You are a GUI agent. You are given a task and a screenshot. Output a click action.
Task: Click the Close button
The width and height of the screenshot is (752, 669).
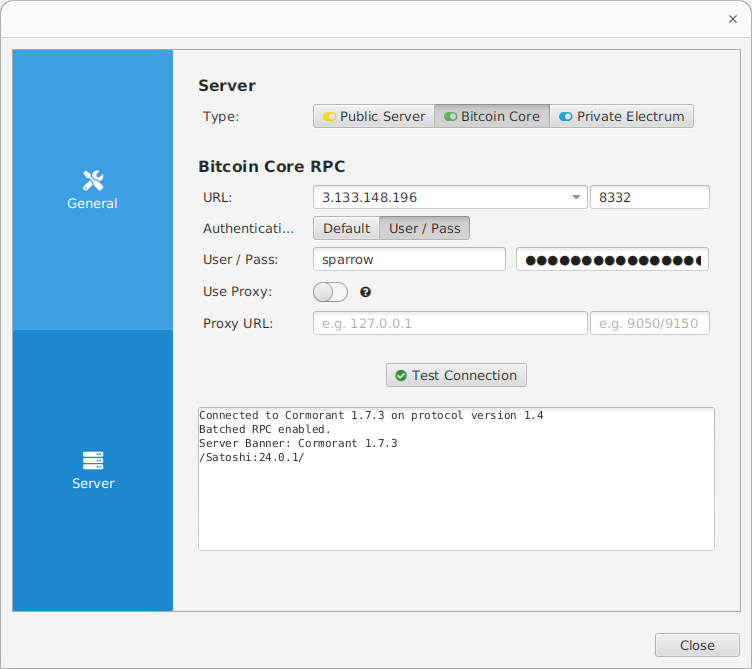tap(697, 645)
